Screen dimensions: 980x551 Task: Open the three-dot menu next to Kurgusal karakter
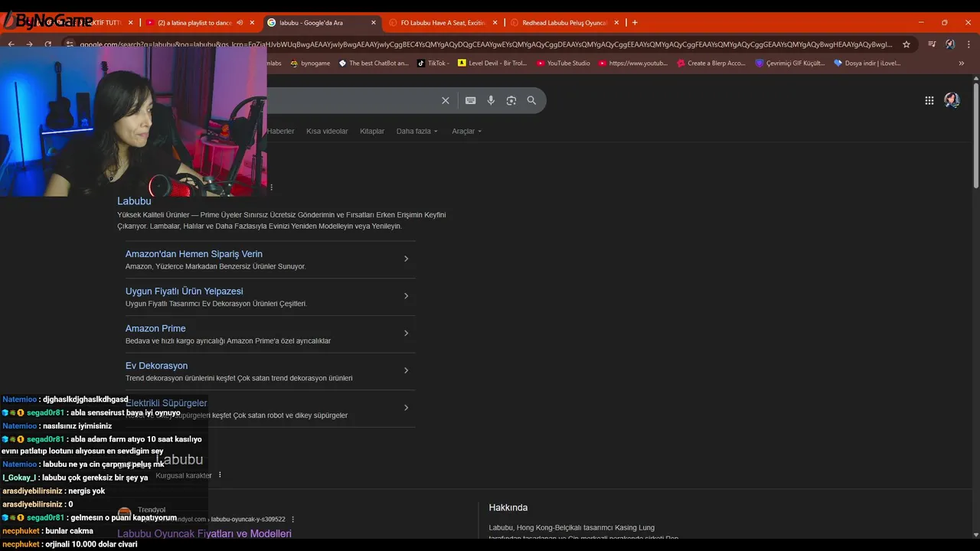(x=220, y=475)
